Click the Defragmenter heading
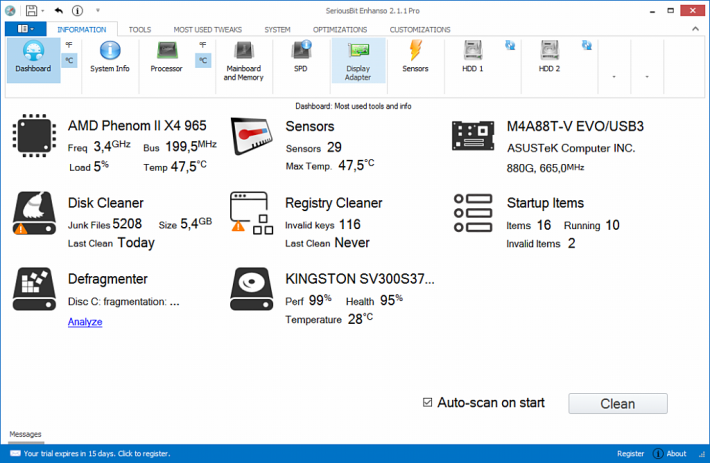This screenshot has width=710, height=463. [x=108, y=279]
